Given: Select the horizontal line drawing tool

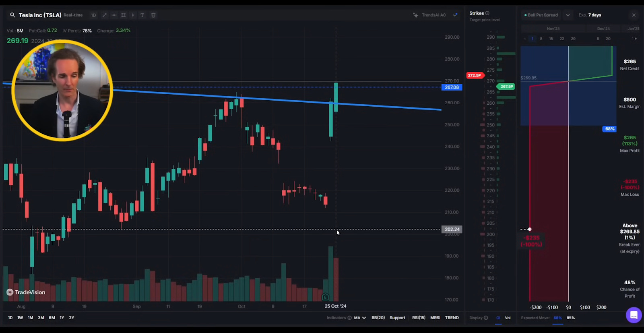Looking at the screenshot, I should 114,15.
